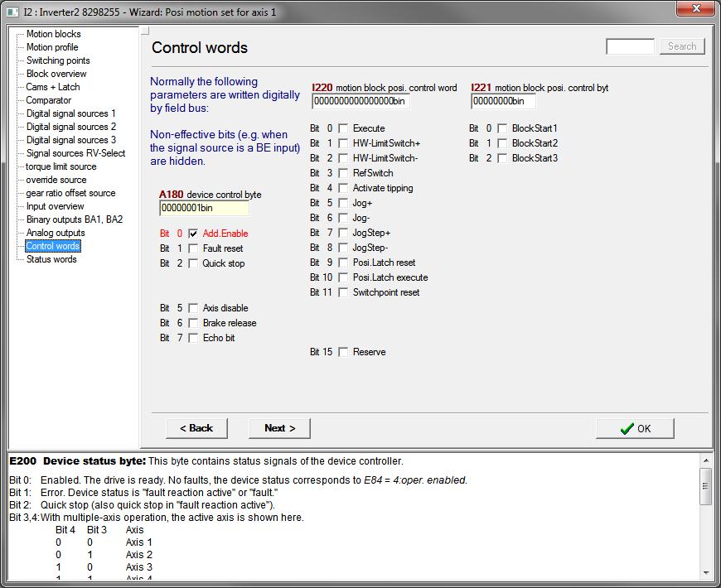The height and width of the screenshot is (588, 721).
Task: Select torque limit source item
Action: [x=60, y=166]
